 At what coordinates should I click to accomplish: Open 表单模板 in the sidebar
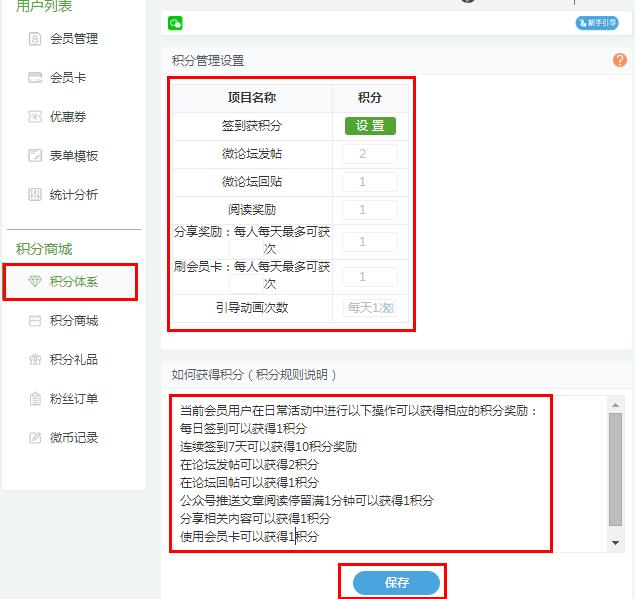click(74, 156)
